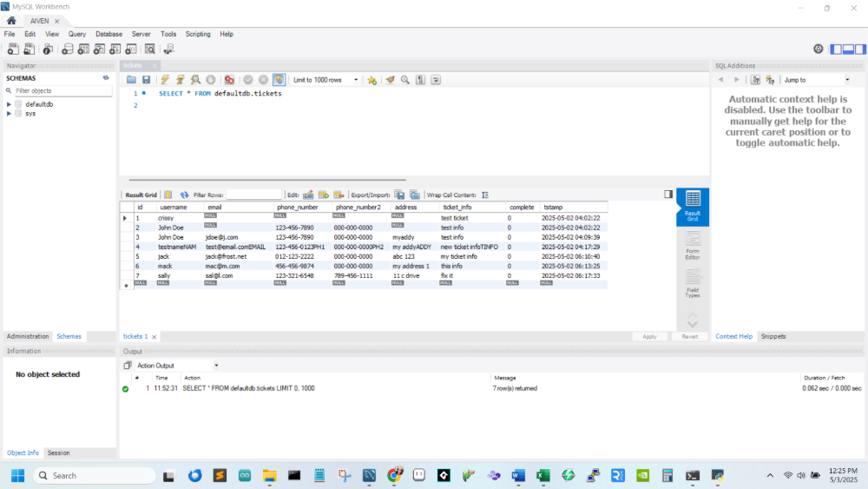This screenshot has height=489, width=868.
Task: Create a new function icon
Action: (131, 50)
